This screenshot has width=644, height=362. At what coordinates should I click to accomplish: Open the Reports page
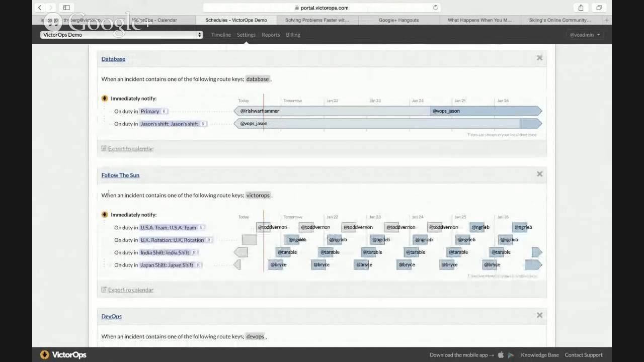pos(271,35)
